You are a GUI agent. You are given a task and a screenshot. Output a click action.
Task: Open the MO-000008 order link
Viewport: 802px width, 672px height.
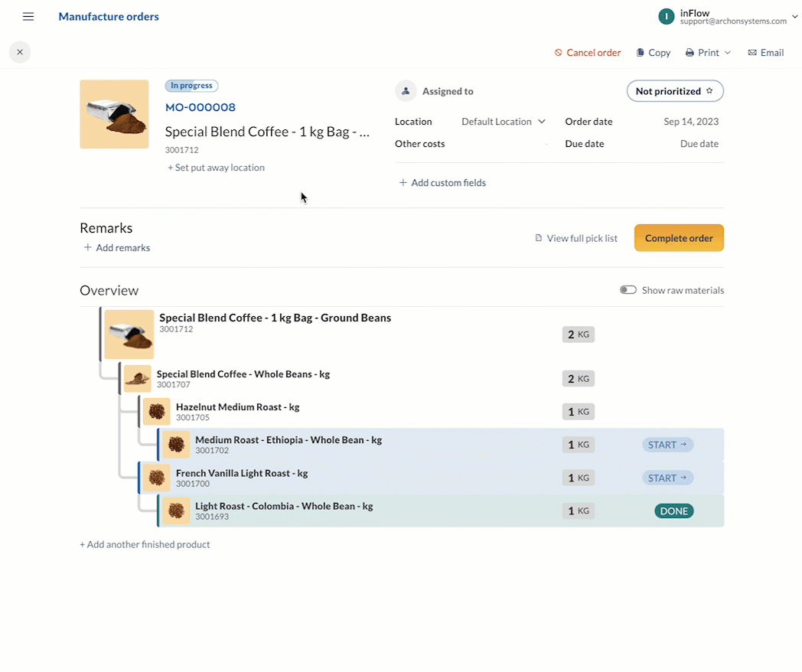coord(200,107)
